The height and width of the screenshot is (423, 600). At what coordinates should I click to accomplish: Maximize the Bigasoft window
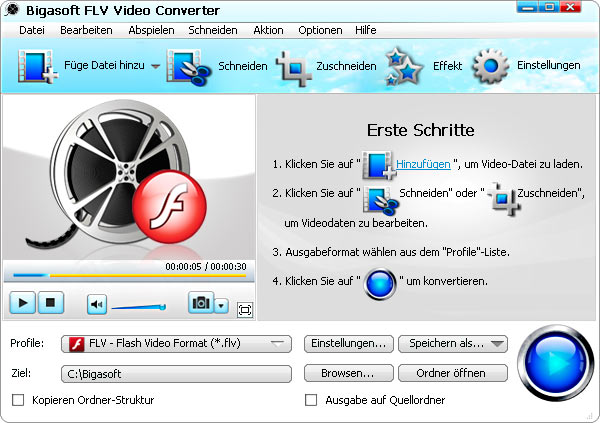tap(548, 7)
